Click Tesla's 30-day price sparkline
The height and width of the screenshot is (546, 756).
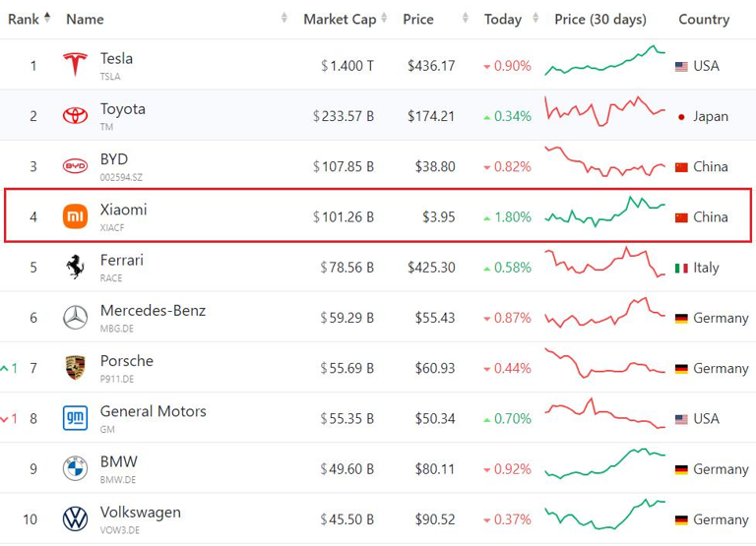pyautogui.click(x=605, y=60)
